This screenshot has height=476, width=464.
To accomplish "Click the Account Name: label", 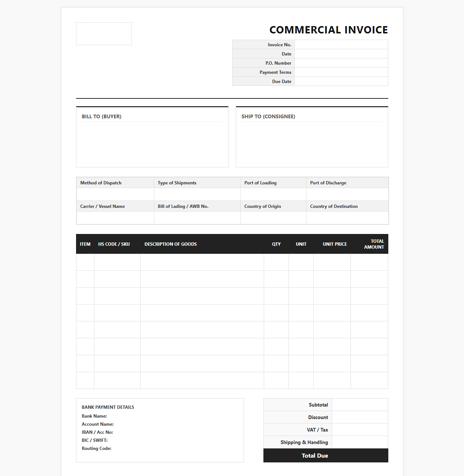I will [98, 424].
